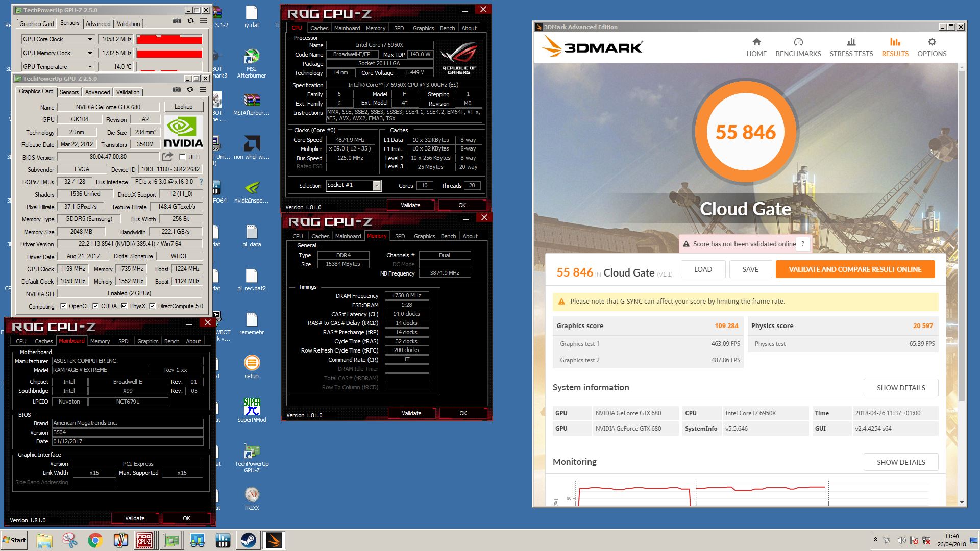
Task: Open the pi_data file on desktop
Action: coord(252,236)
